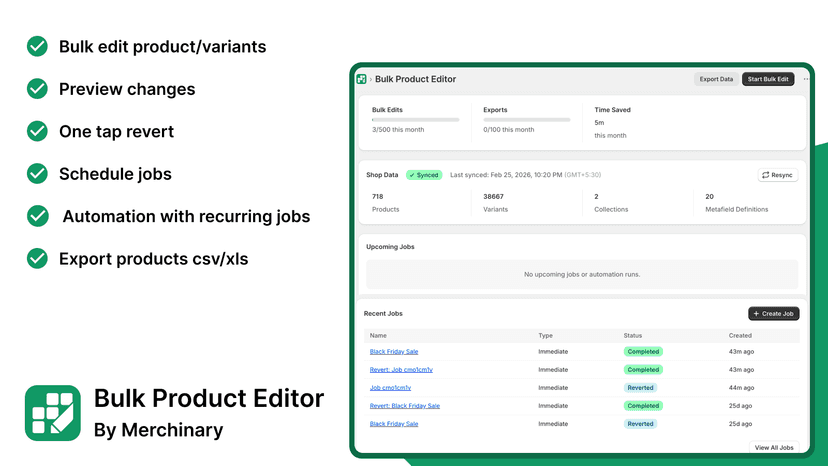Click the green Synced status badge
828x466 pixels.
coord(424,175)
